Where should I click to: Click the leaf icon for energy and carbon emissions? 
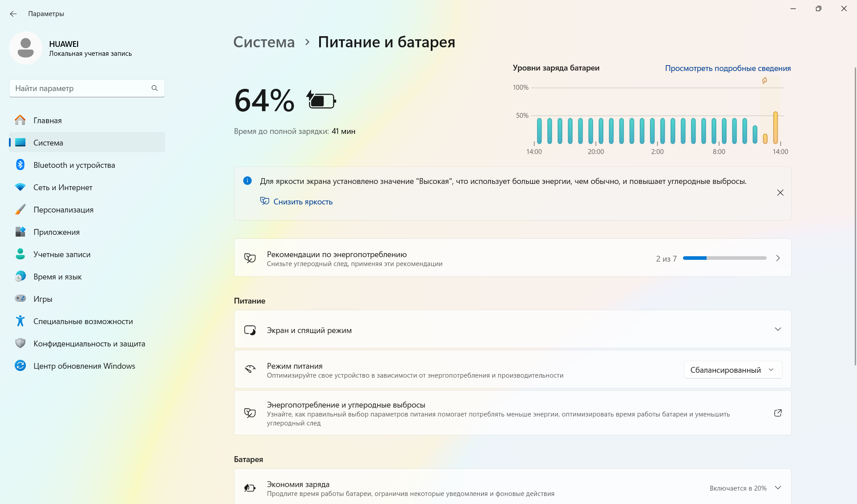point(250,413)
